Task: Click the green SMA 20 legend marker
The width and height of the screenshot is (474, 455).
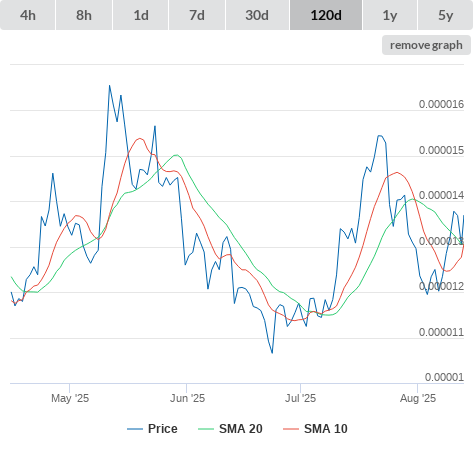Action: pos(206,429)
